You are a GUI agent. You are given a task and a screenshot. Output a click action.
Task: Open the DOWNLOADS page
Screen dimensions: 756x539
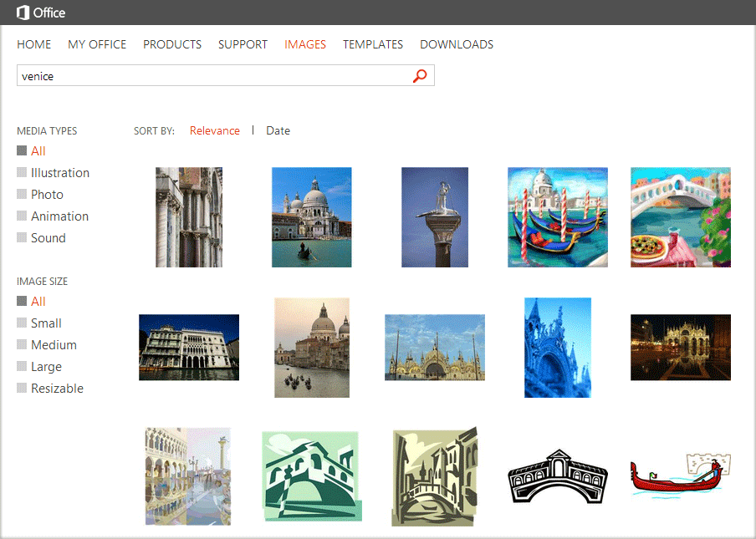[x=456, y=44]
